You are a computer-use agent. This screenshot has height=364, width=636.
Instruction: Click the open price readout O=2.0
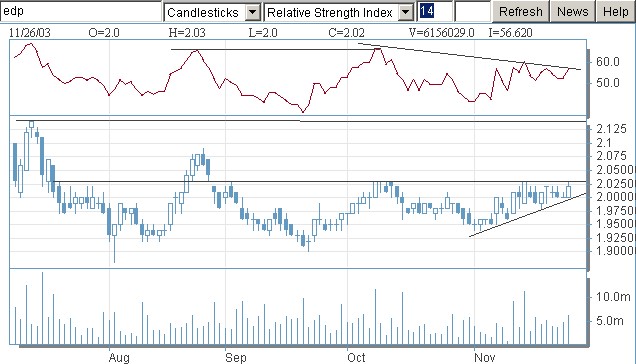[104, 33]
